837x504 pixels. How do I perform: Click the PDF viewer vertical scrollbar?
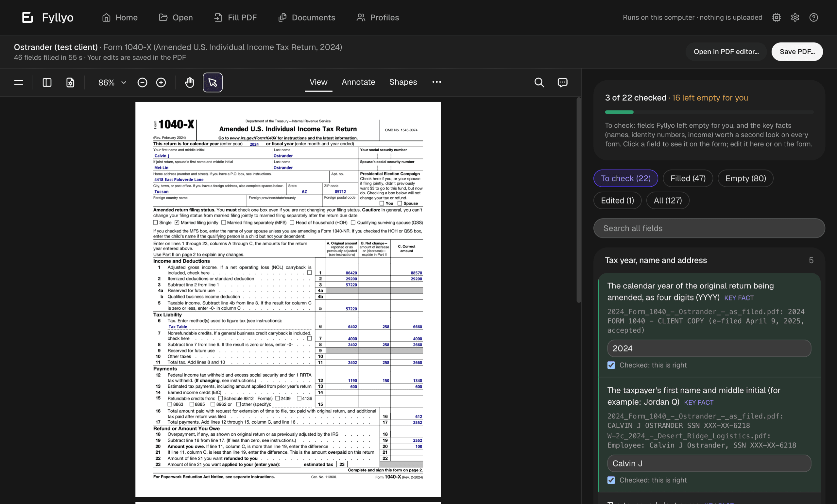[579, 200]
